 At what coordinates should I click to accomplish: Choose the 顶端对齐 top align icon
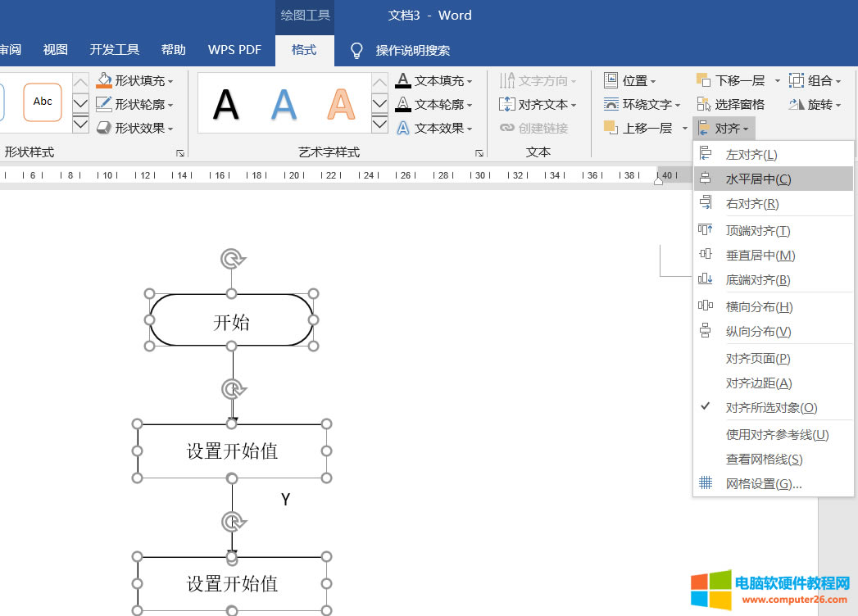[x=706, y=230]
